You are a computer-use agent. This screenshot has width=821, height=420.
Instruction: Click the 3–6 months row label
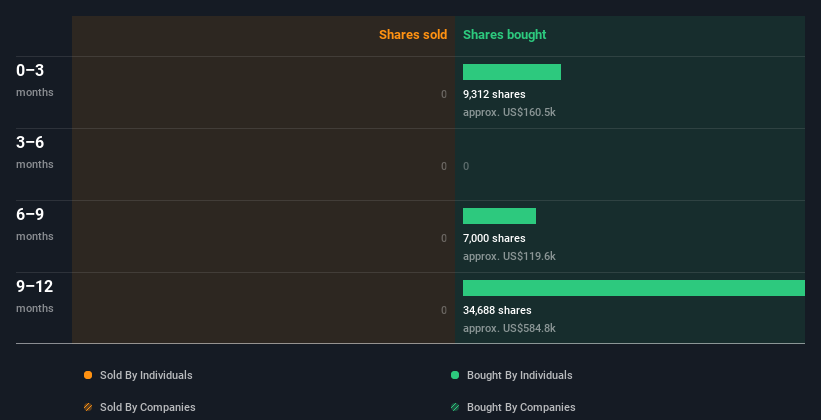(35, 152)
